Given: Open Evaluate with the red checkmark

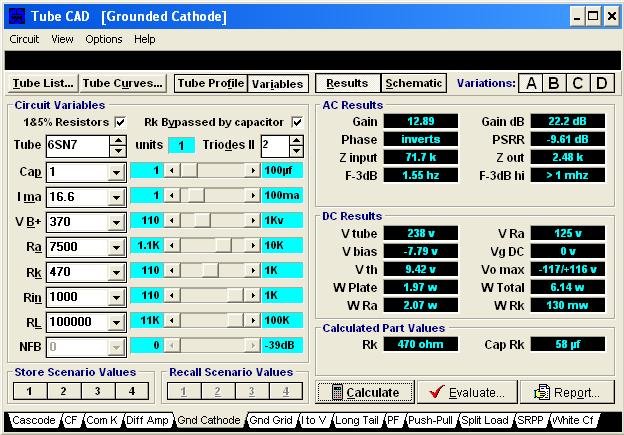Looking at the screenshot, I should click(467, 392).
